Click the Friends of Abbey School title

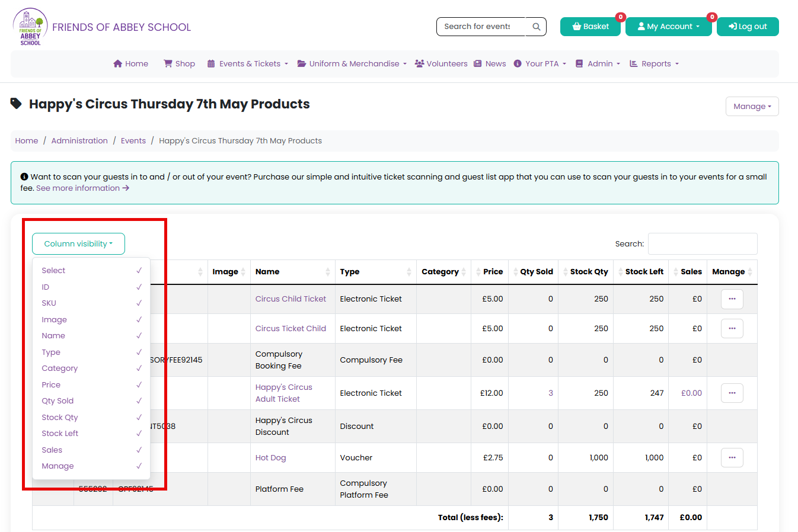pyautogui.click(x=122, y=27)
